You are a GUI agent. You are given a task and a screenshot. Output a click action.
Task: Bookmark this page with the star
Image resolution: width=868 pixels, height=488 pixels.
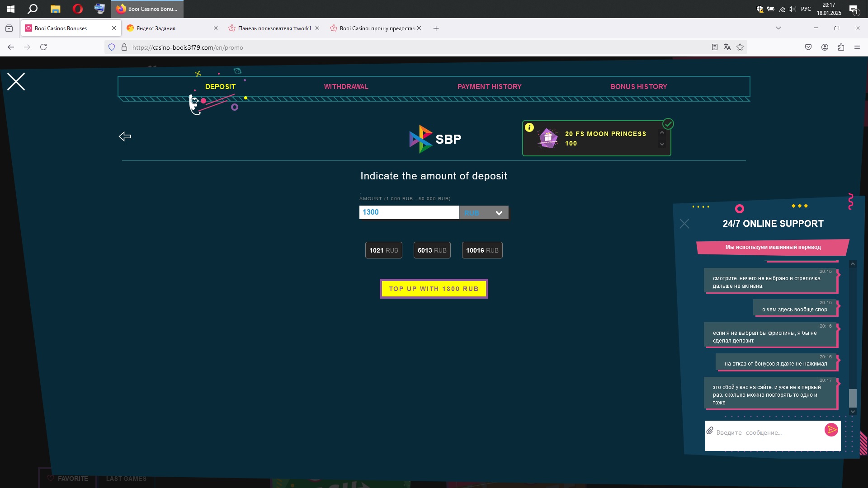(740, 47)
